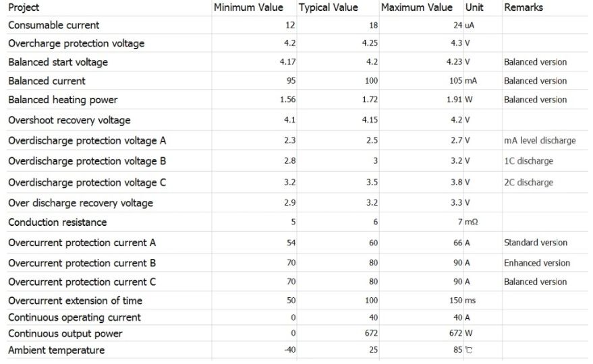Select the Unit column header
The image size is (593, 364).
[474, 7]
